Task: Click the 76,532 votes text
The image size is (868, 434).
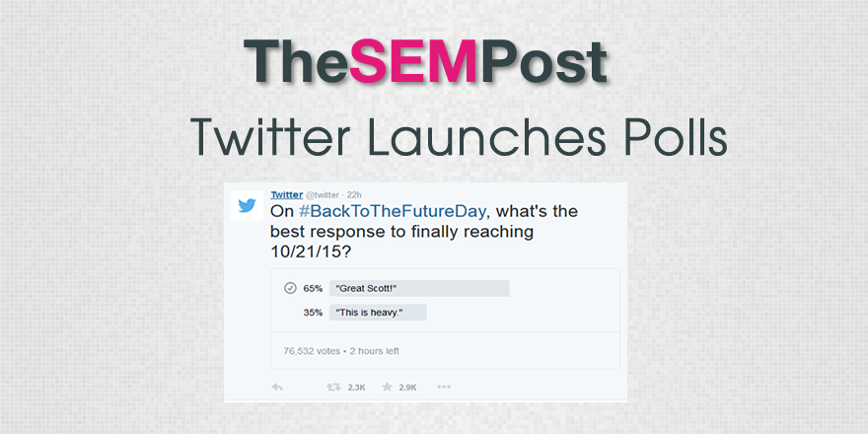Action: [304, 350]
